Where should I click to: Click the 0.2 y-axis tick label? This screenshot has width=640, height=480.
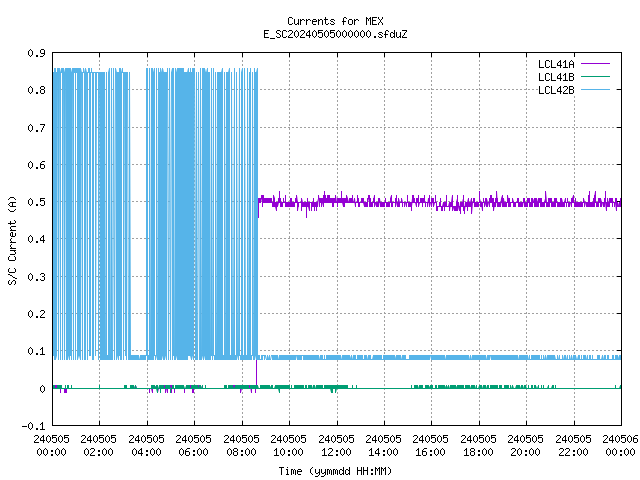pyautogui.click(x=36, y=314)
